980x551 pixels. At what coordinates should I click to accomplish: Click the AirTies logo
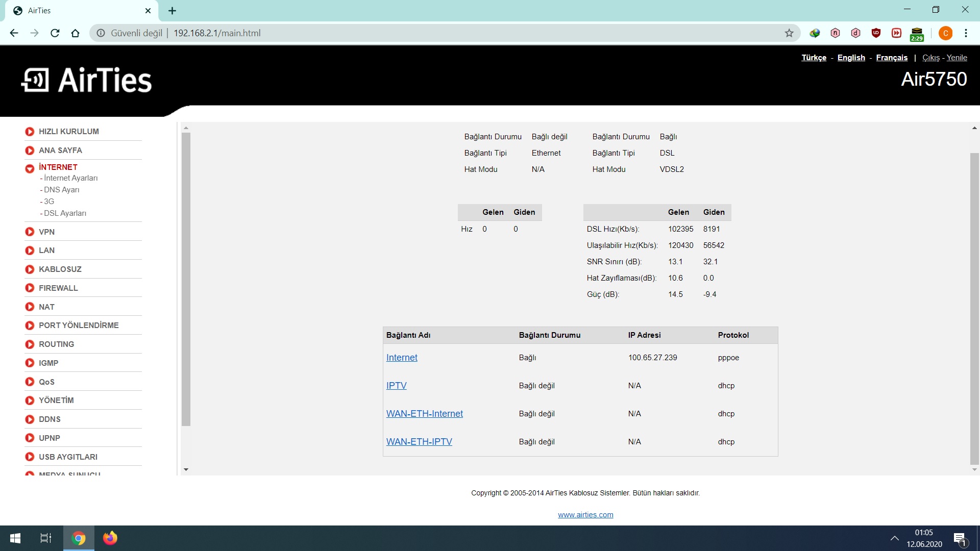tap(86, 80)
